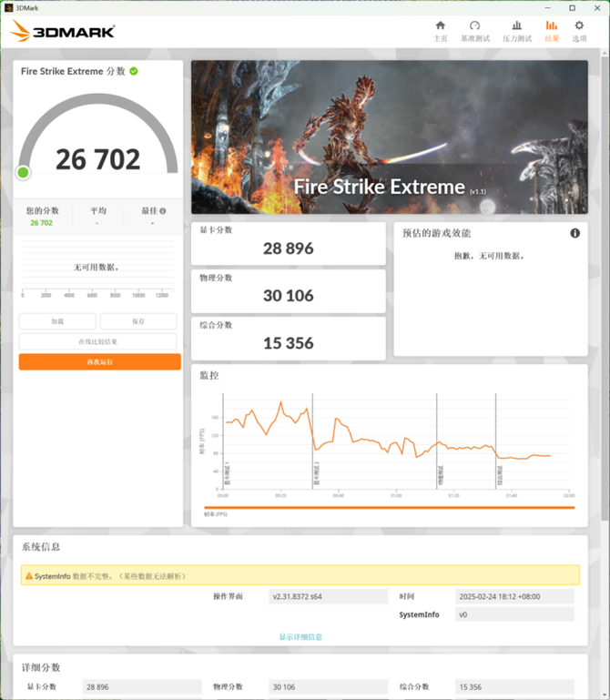Click the 综合分数 15 356 card
Viewport: 610px width, 700px height.
(x=289, y=339)
